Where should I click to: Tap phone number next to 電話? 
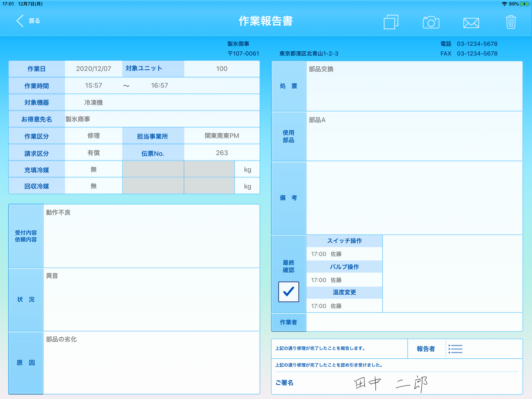tap(477, 44)
